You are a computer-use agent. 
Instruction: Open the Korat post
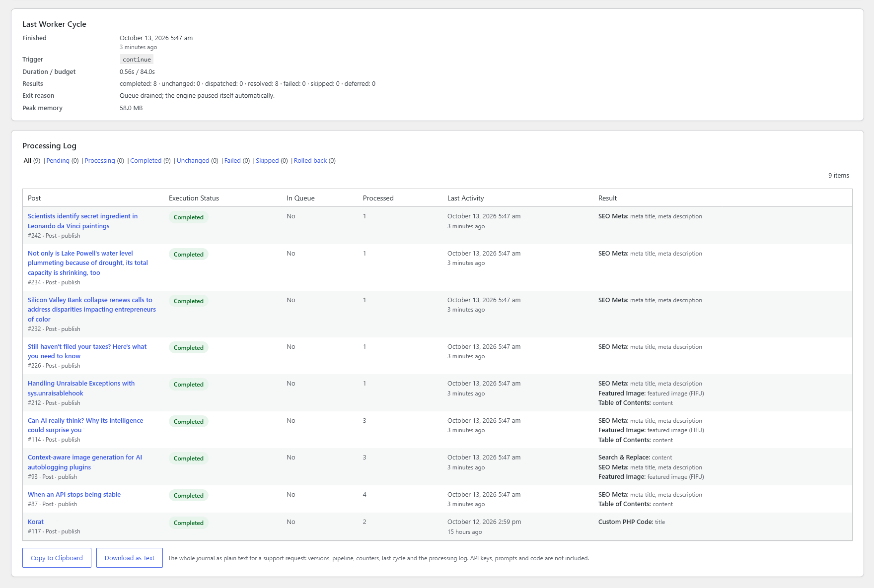36,522
